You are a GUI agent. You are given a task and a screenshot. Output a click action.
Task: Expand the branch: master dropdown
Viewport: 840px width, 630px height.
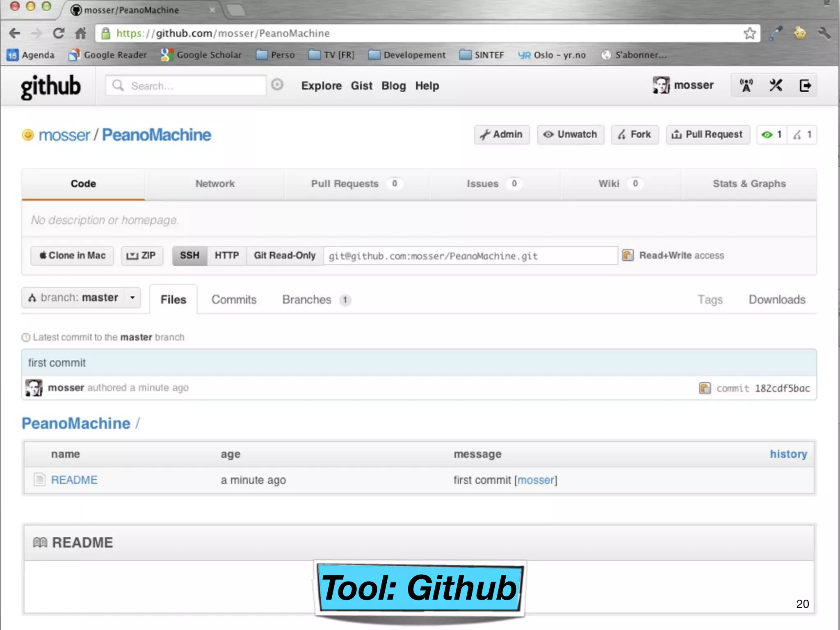point(81,298)
